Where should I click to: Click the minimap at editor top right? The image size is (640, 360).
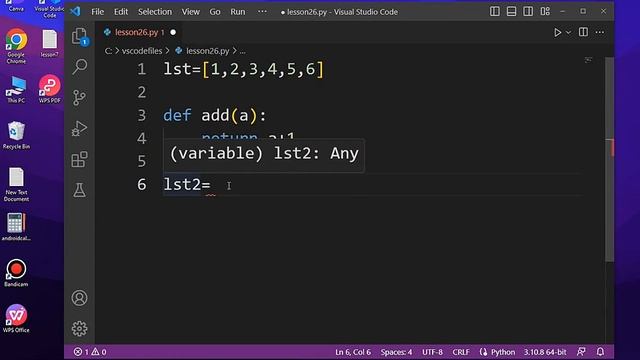588,60
